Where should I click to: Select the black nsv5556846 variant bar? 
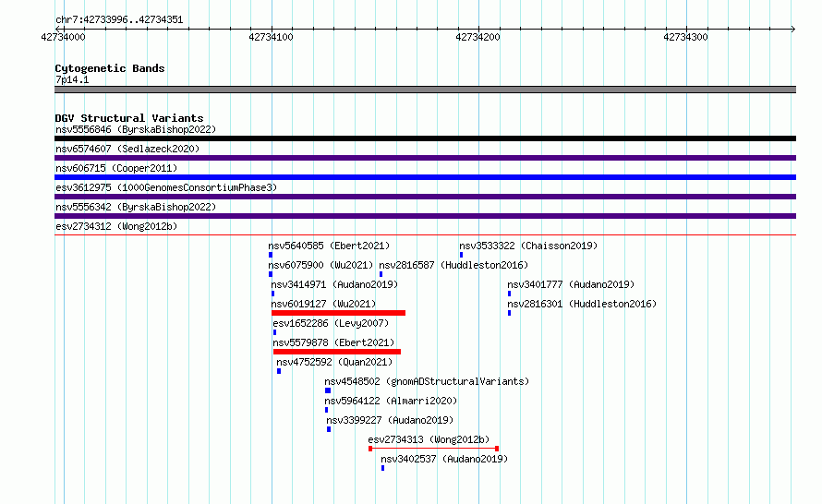[425, 138]
